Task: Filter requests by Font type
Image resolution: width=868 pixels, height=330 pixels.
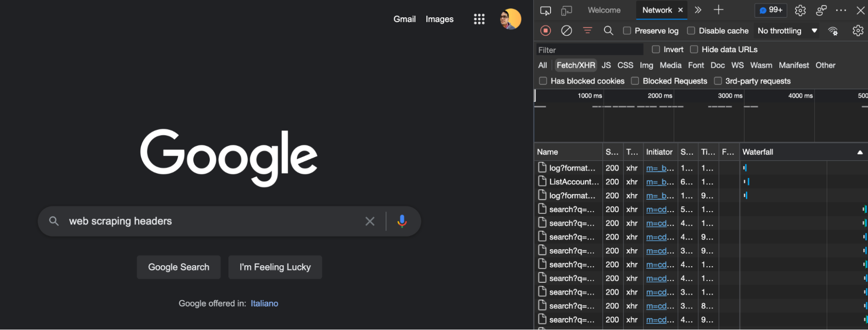Action: 696,66
